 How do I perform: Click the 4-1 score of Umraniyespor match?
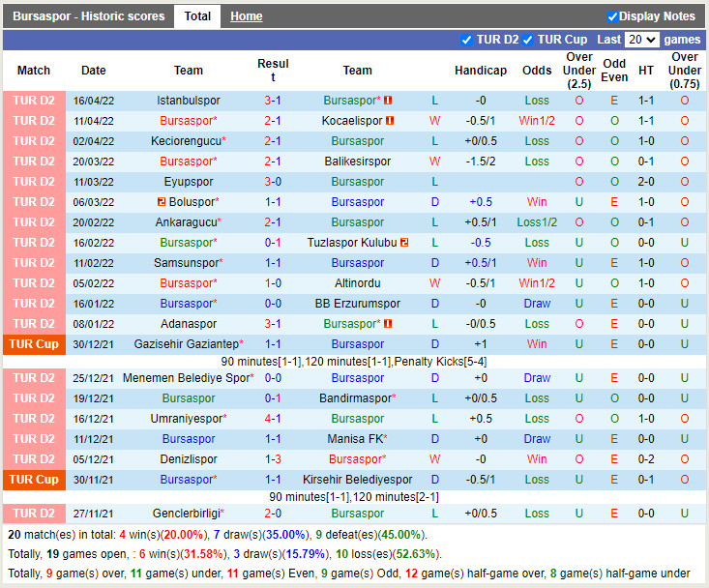(273, 419)
